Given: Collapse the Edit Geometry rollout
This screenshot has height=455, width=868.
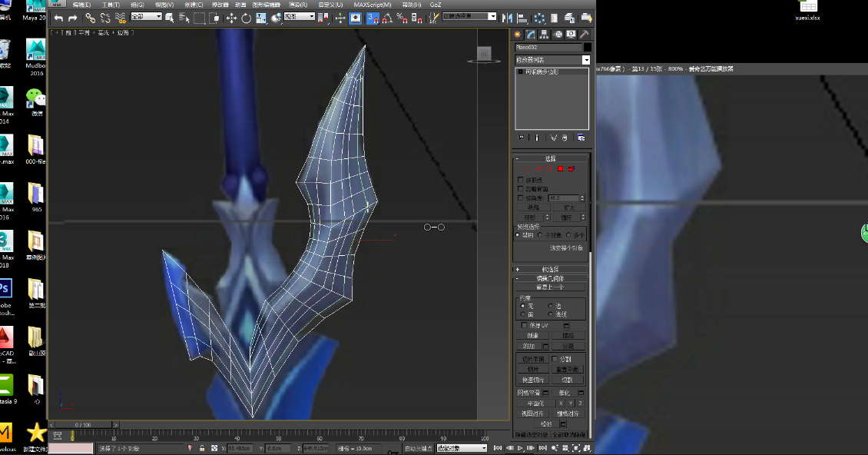Looking at the screenshot, I should coord(517,279).
